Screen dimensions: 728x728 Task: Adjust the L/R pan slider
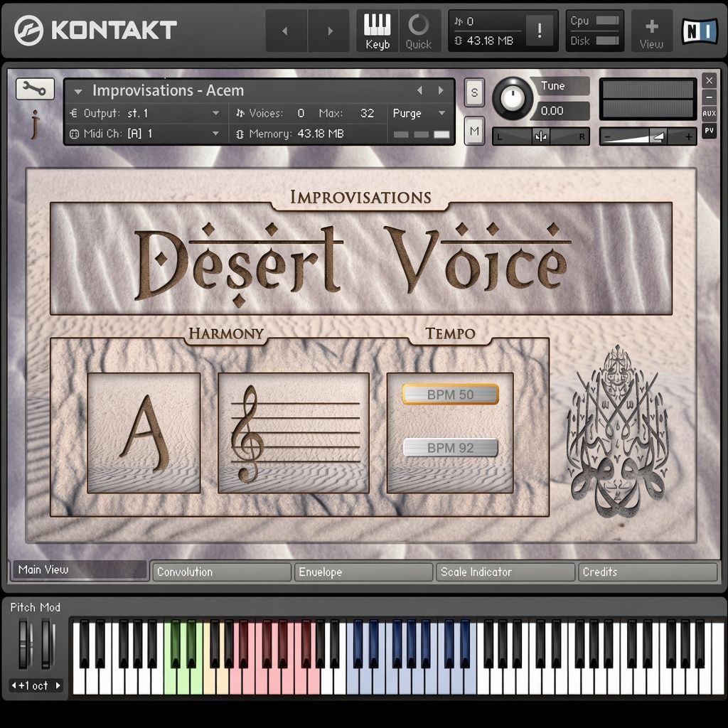point(541,136)
